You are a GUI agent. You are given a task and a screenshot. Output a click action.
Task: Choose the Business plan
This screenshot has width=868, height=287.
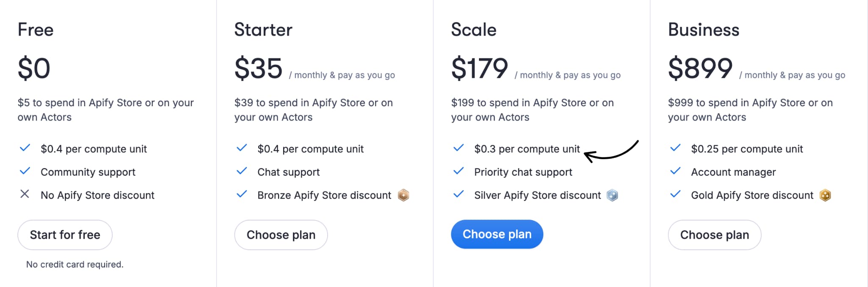715,235
